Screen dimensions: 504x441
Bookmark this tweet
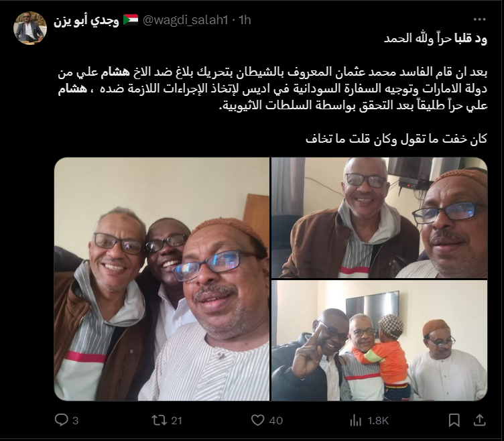(454, 420)
